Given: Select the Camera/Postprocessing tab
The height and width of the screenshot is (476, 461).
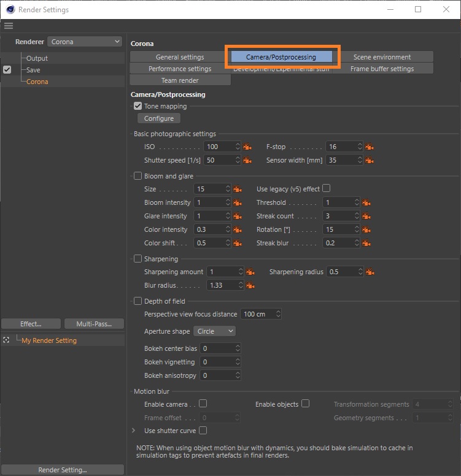Looking at the screenshot, I should [x=281, y=57].
